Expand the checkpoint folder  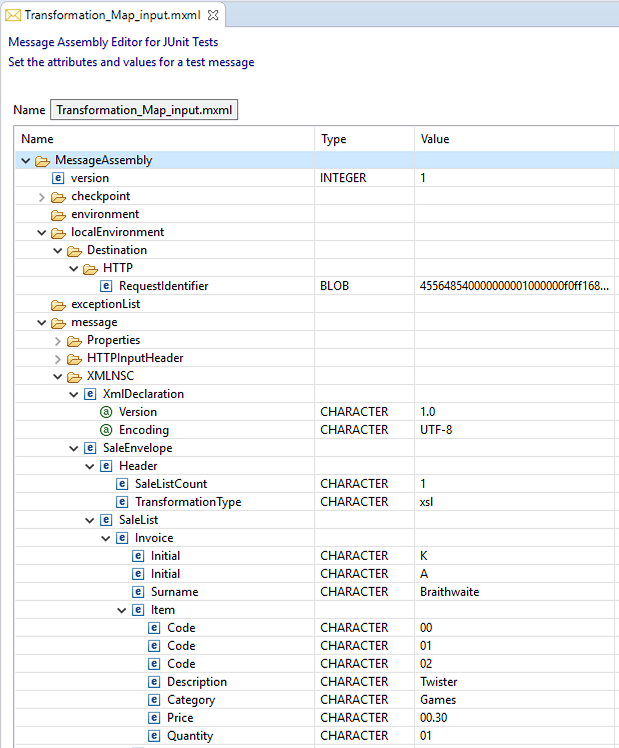tap(41, 197)
